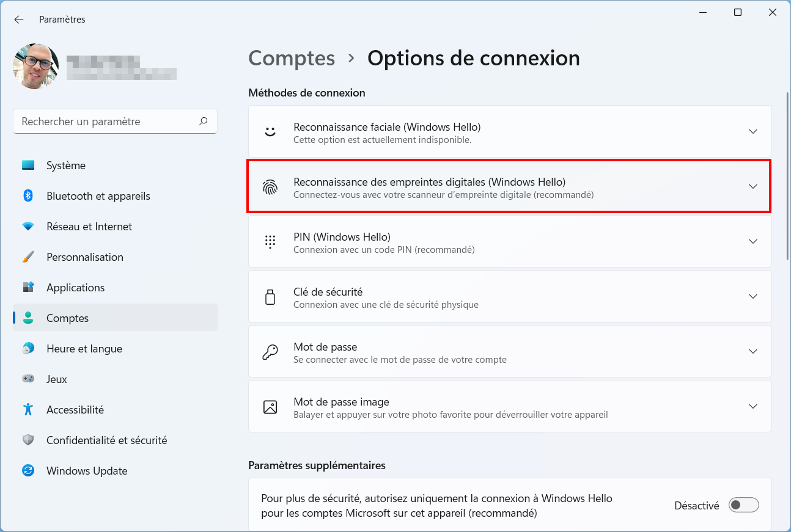Viewport: 791px width, 532px height.
Task: Click the fingerprint recognition icon
Action: click(x=270, y=187)
